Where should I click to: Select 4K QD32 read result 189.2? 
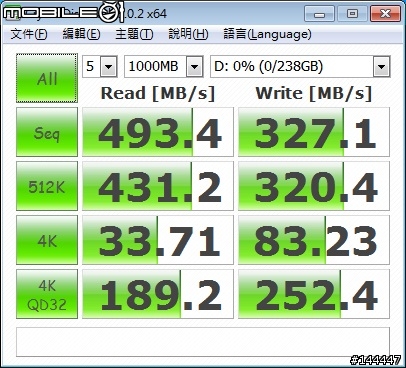[158, 294]
